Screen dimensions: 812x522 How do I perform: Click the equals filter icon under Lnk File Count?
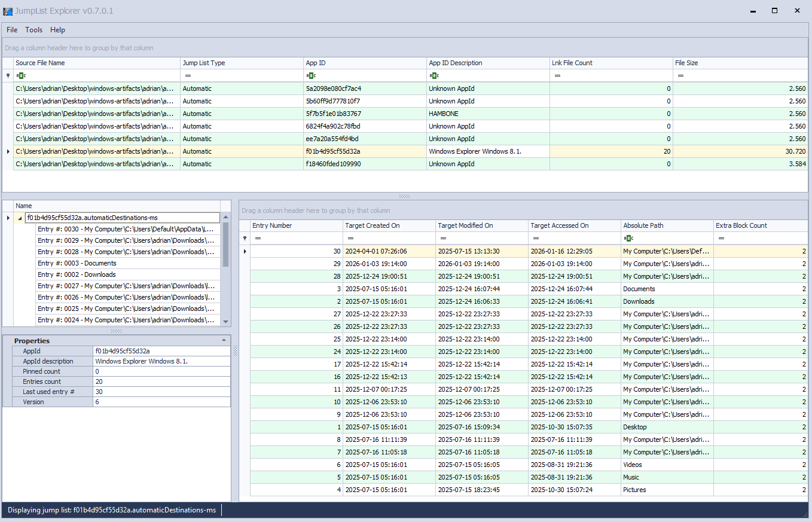pos(557,76)
